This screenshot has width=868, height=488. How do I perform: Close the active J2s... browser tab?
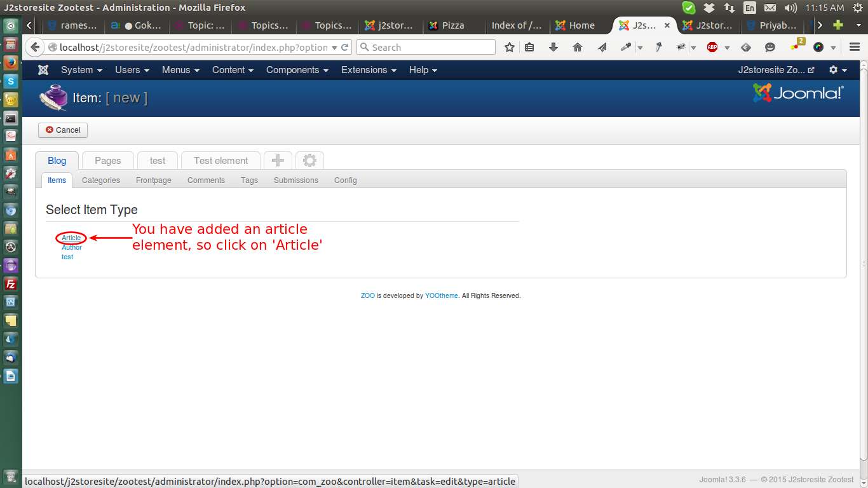(x=667, y=25)
